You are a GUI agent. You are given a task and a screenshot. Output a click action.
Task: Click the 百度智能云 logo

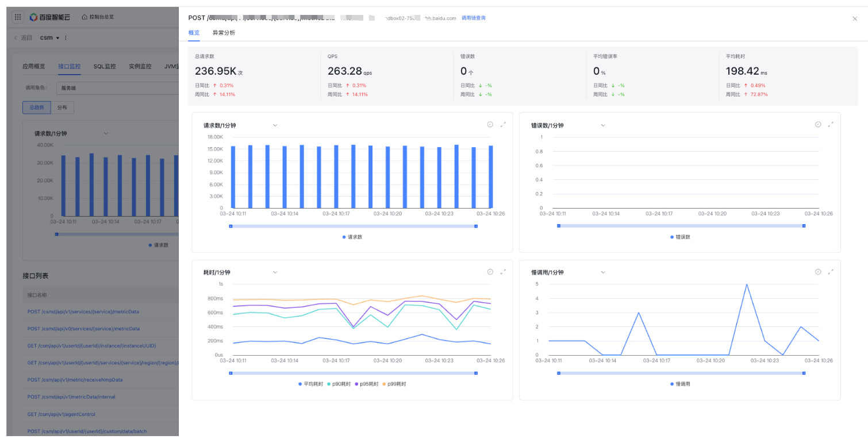click(x=51, y=17)
